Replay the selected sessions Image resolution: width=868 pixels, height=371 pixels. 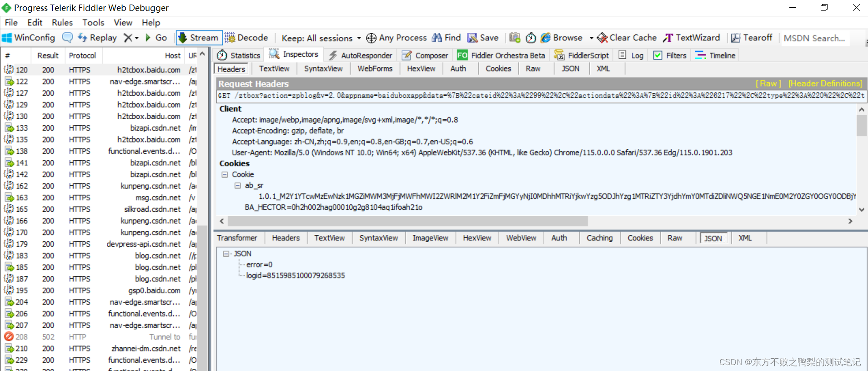pyautogui.click(x=97, y=38)
